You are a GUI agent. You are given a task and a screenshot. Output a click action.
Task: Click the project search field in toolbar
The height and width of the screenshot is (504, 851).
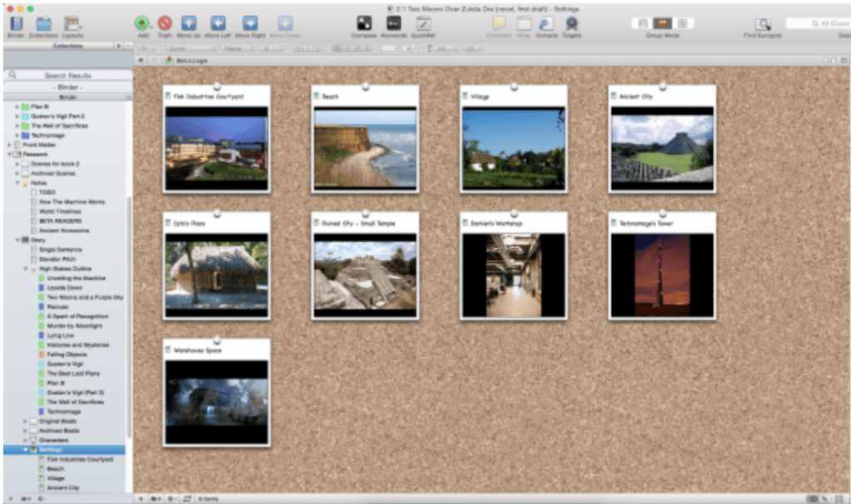point(818,23)
